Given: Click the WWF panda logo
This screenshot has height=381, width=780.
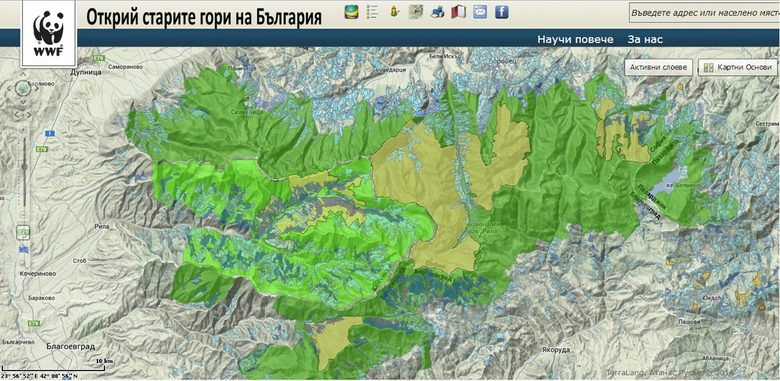Looking at the screenshot, I should coord(48,33).
